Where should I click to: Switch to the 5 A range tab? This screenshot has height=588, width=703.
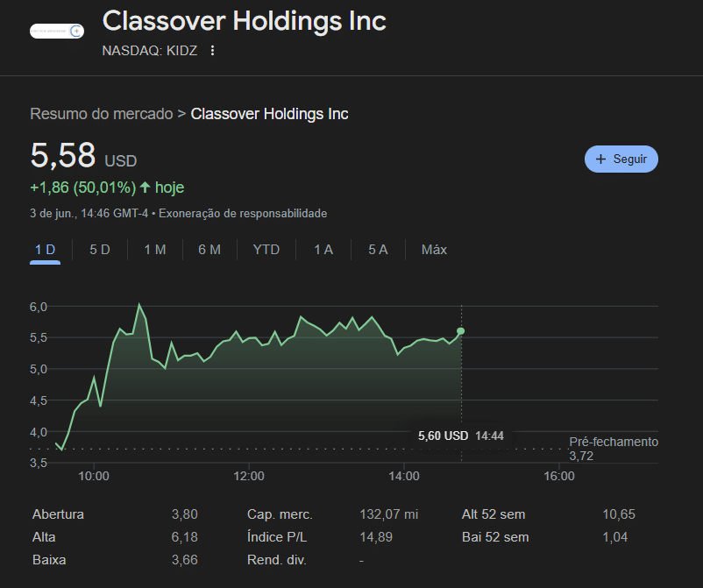coord(378,250)
